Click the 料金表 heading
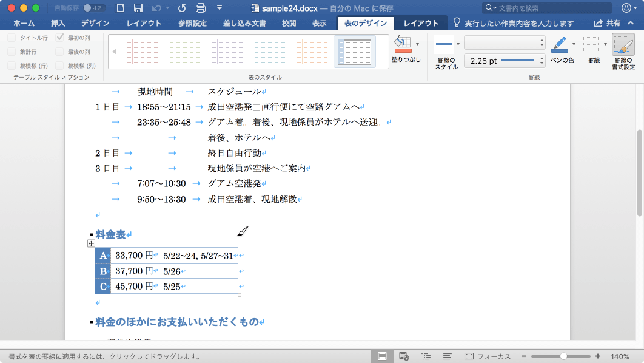Screen dimensions: 644x363 click(110, 235)
